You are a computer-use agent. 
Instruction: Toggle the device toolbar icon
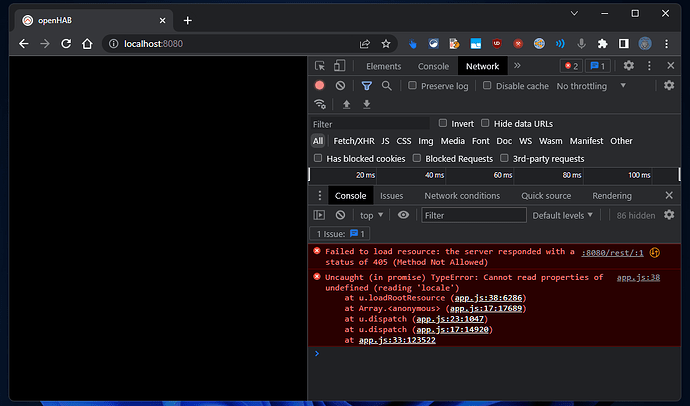click(340, 66)
